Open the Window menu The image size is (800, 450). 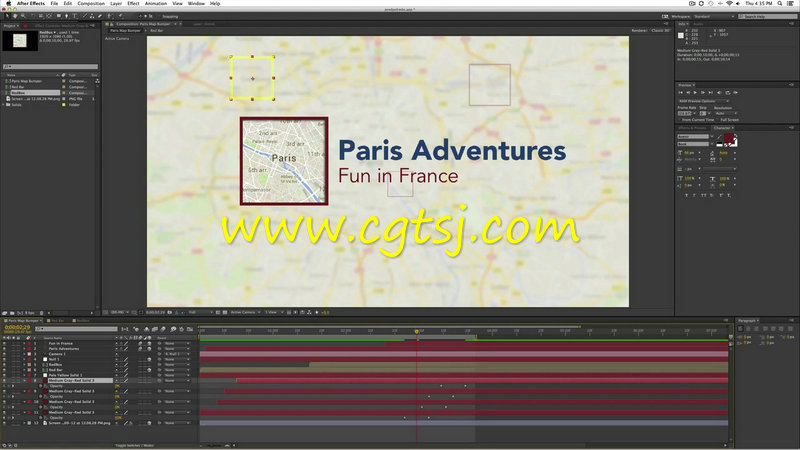point(196,3)
